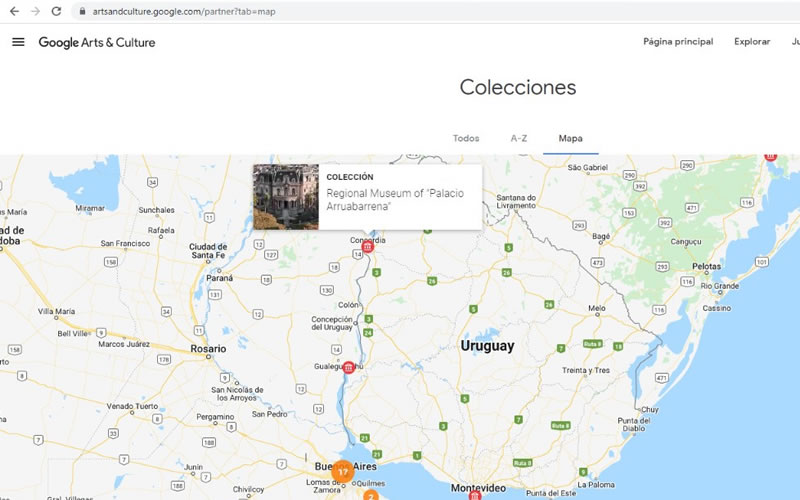Click the Treinta y Tres label
The width and height of the screenshot is (800, 500).
tap(586, 370)
